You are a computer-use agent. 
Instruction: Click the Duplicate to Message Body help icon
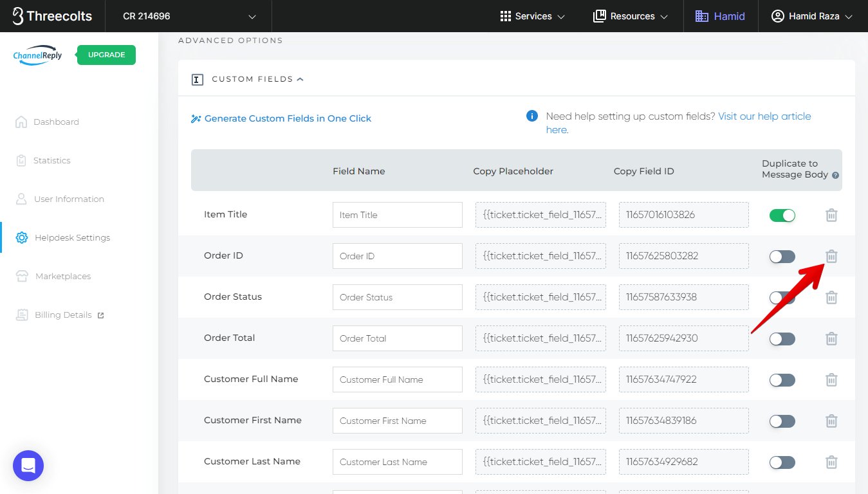[x=835, y=175]
